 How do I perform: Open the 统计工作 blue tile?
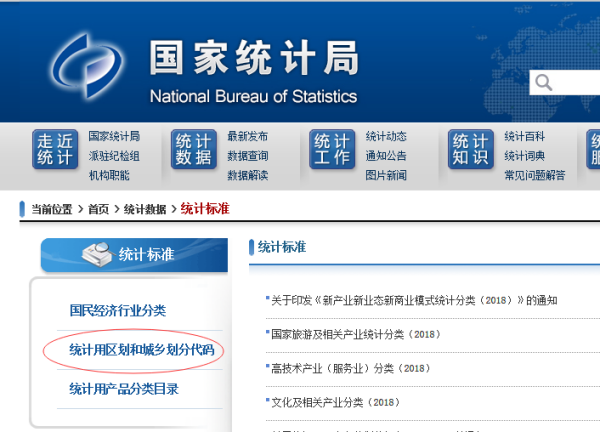click(332, 149)
